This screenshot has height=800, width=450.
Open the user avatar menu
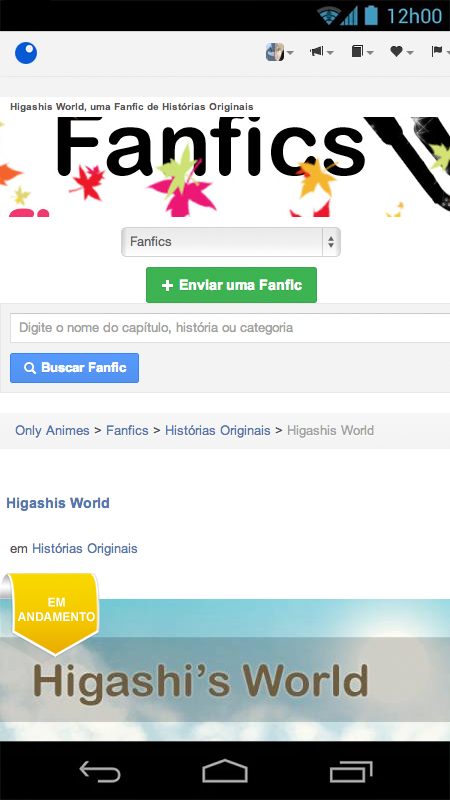(280, 52)
